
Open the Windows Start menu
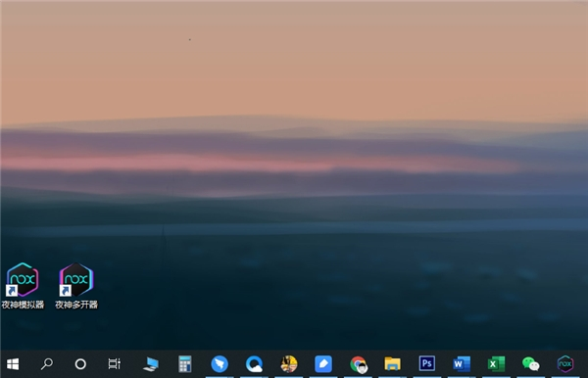click(13, 363)
